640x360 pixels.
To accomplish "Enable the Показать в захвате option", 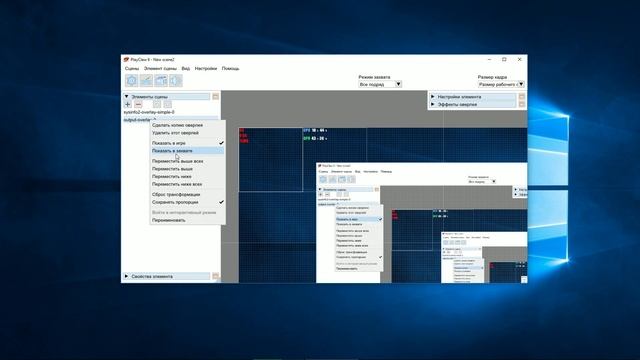I will [x=187, y=151].
